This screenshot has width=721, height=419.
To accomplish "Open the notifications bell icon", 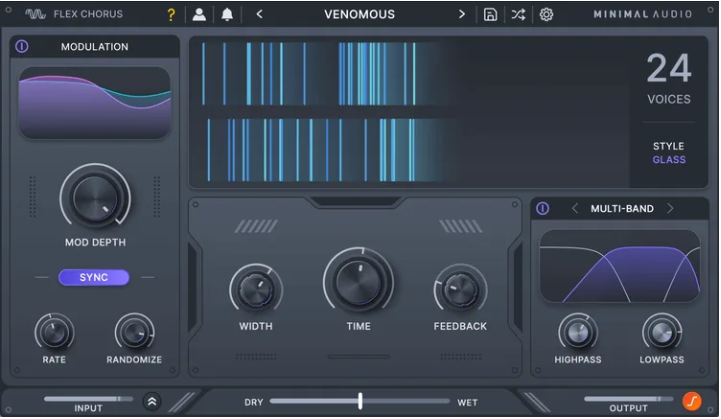I will (x=227, y=15).
